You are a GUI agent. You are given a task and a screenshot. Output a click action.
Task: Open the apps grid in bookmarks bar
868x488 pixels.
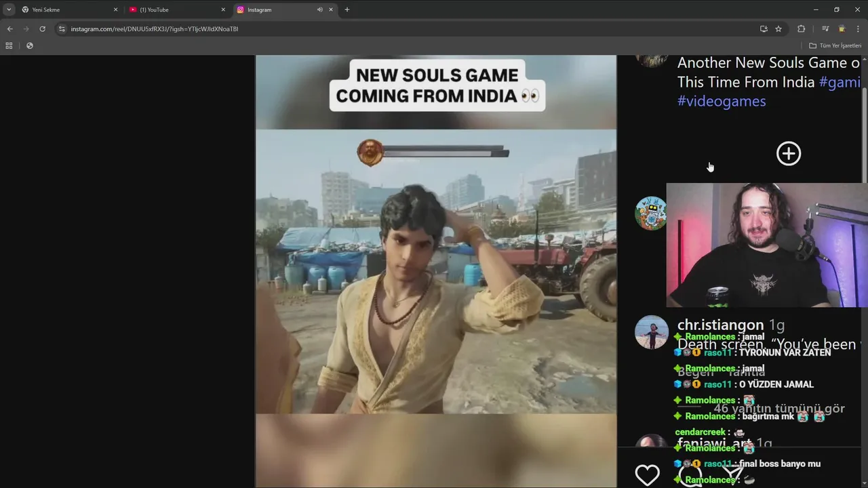pos(9,45)
